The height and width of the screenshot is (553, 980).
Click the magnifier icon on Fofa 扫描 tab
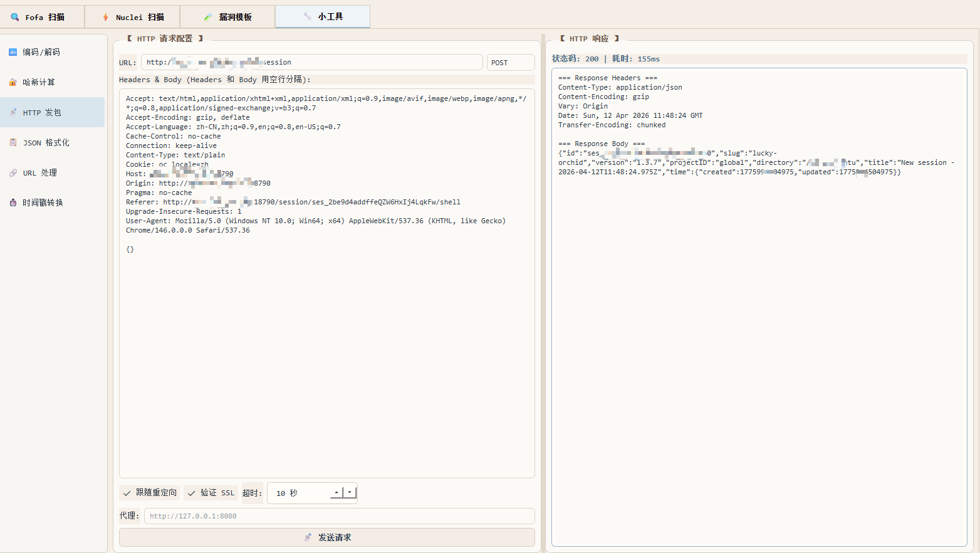tap(15, 17)
